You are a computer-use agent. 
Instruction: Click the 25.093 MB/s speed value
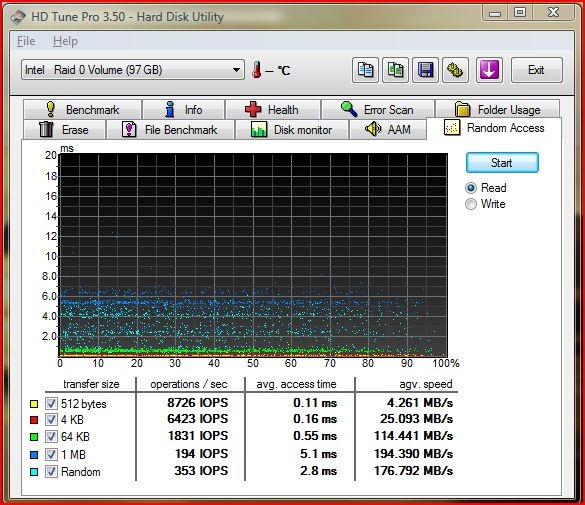coord(417,419)
